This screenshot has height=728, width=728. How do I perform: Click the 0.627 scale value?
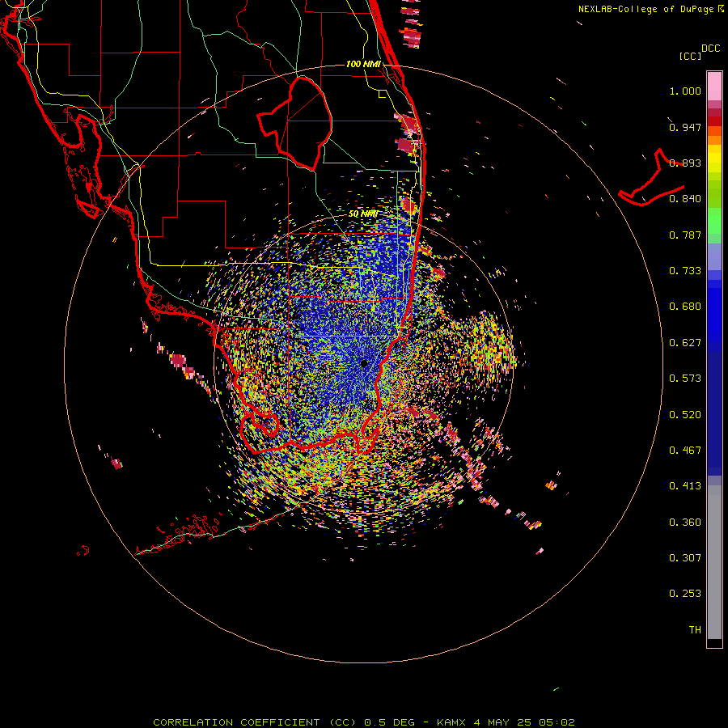[x=685, y=343]
